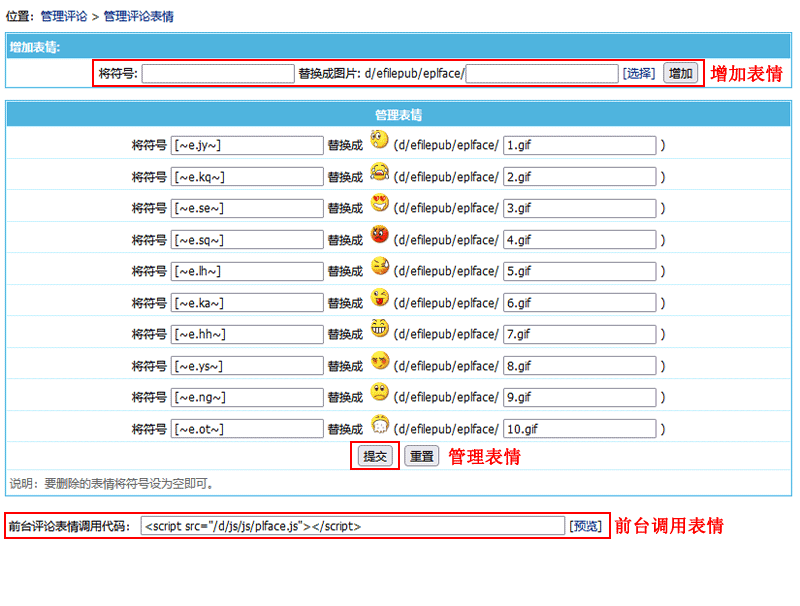800x606 pixels.
Task: Click the emoticon beside 8.gif
Action: click(379, 361)
